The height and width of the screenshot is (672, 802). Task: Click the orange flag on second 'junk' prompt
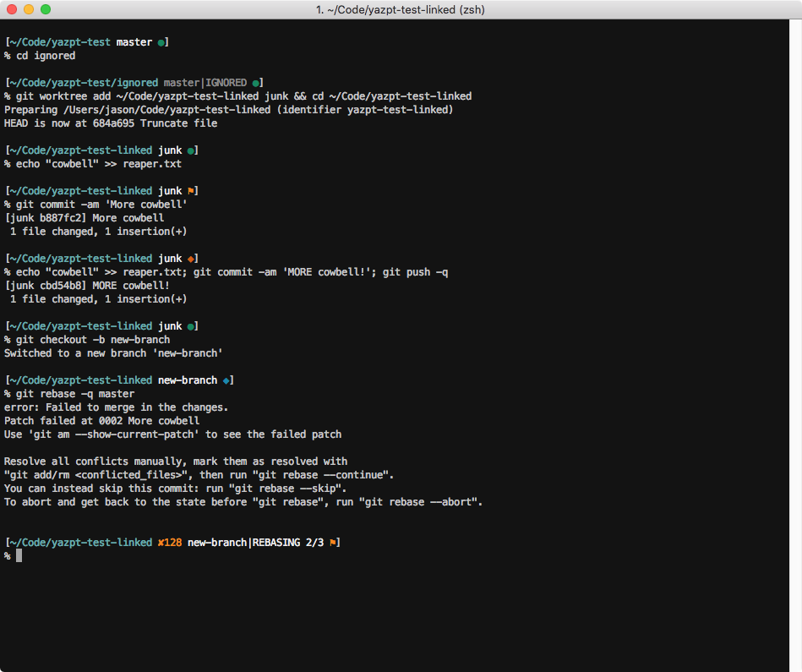[190, 191]
